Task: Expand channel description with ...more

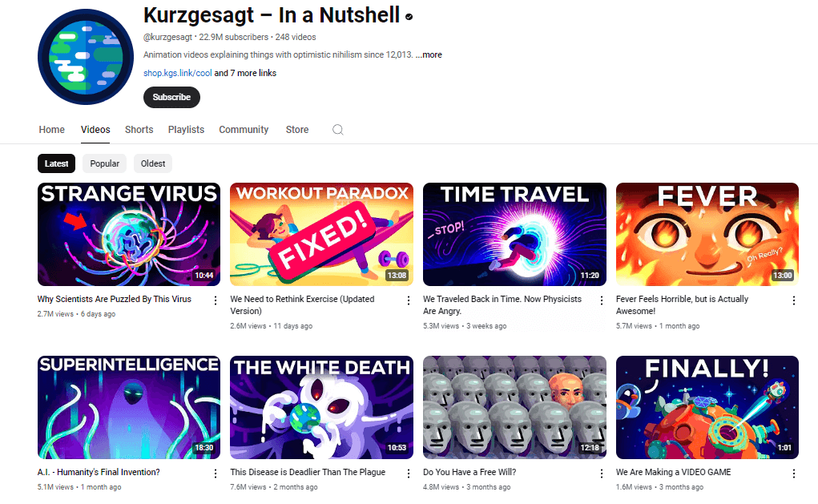Action: pos(429,54)
